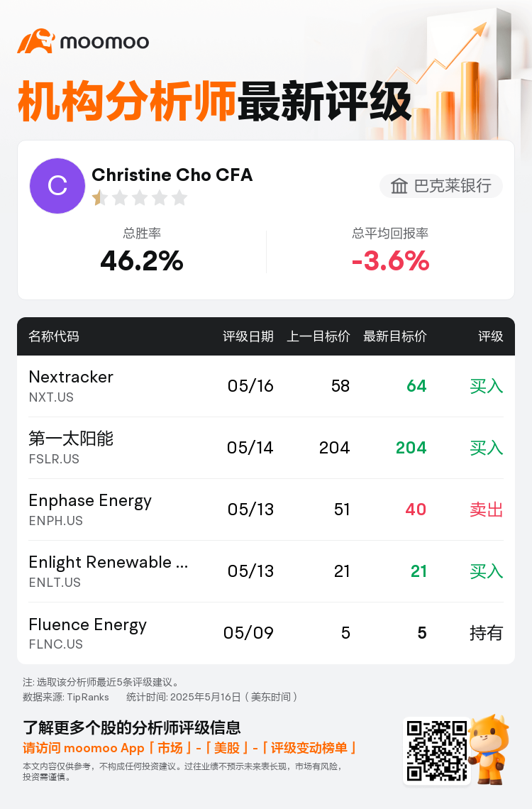Open Fluence Energy FLNC.US entry

click(266, 633)
